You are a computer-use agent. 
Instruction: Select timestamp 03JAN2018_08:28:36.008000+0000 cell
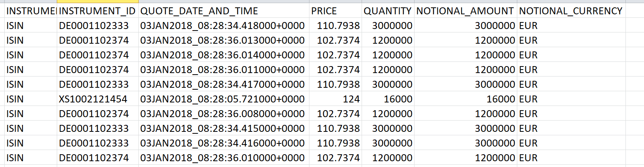[224, 114]
